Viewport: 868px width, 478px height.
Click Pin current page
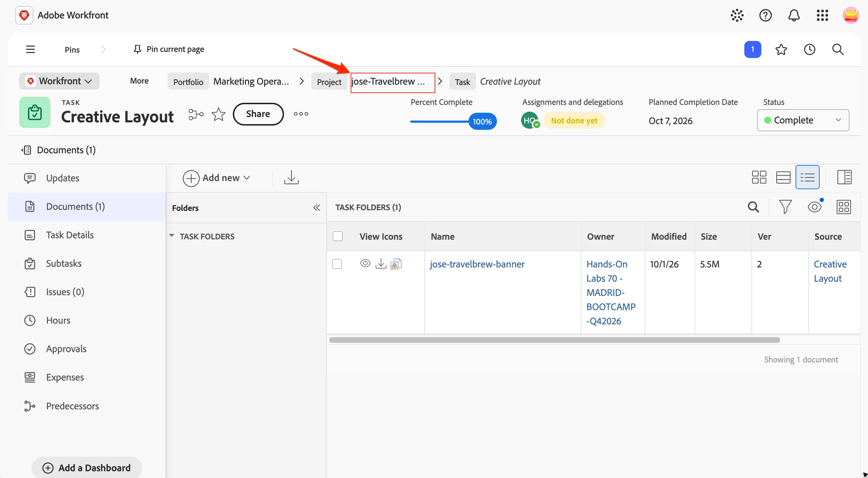pos(169,49)
